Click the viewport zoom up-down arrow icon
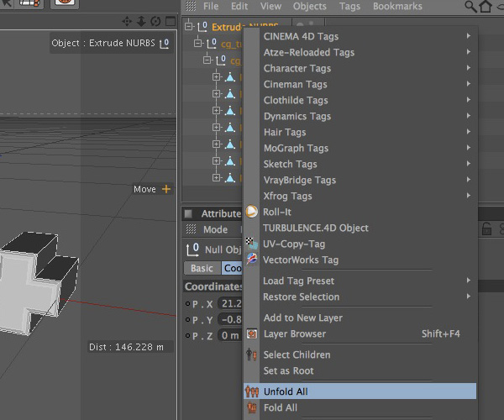 point(141,22)
